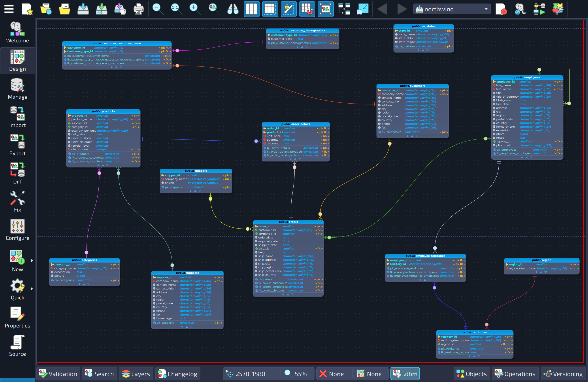Viewport: 588px width, 382px height.
Task: Click the Print diagram icon
Action: coord(138,9)
